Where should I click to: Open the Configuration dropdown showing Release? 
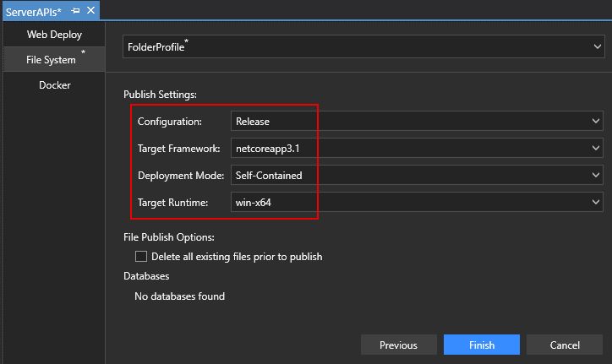(x=417, y=121)
